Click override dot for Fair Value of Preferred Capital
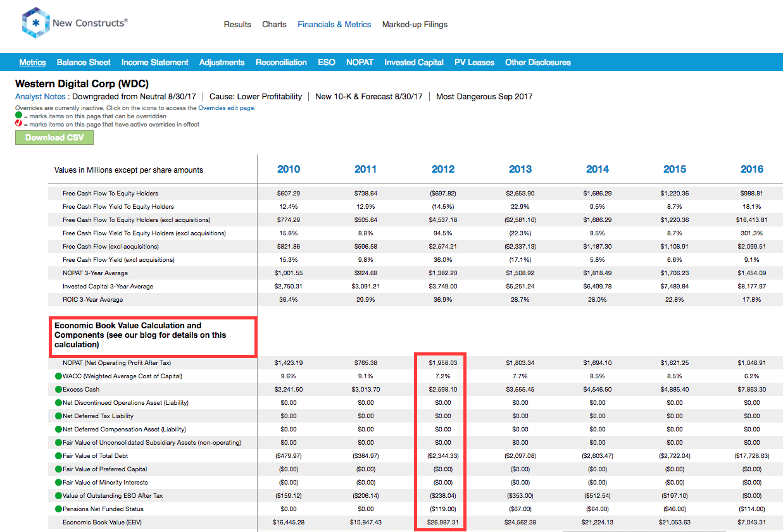Image resolution: width=783 pixels, height=532 pixels. click(58, 469)
